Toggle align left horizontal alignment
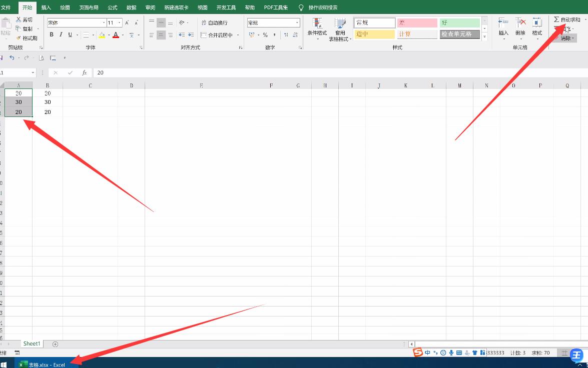Screen dimensions: 588x368 tap(152, 35)
